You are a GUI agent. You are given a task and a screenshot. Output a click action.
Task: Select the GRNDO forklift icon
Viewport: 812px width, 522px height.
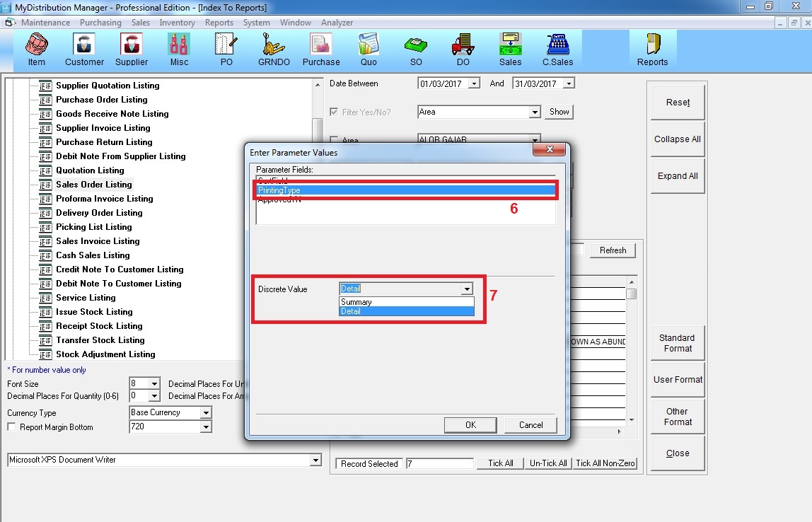(x=273, y=49)
